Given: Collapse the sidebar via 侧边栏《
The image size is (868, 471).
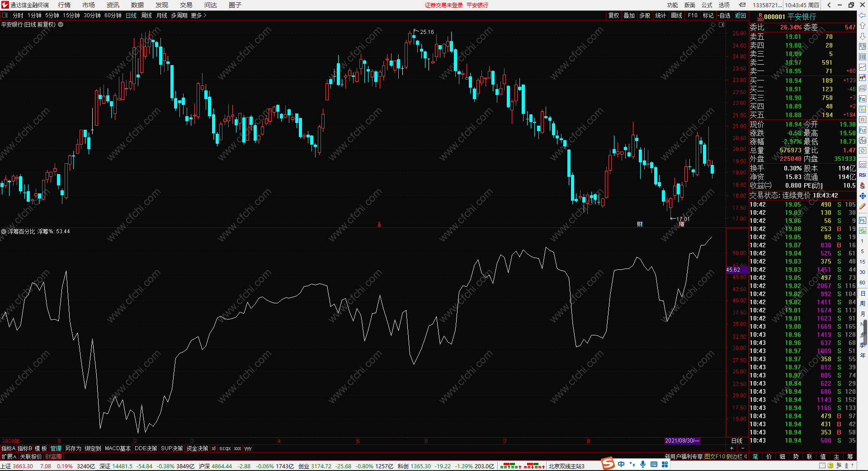Looking at the screenshot, I should click(737, 457).
